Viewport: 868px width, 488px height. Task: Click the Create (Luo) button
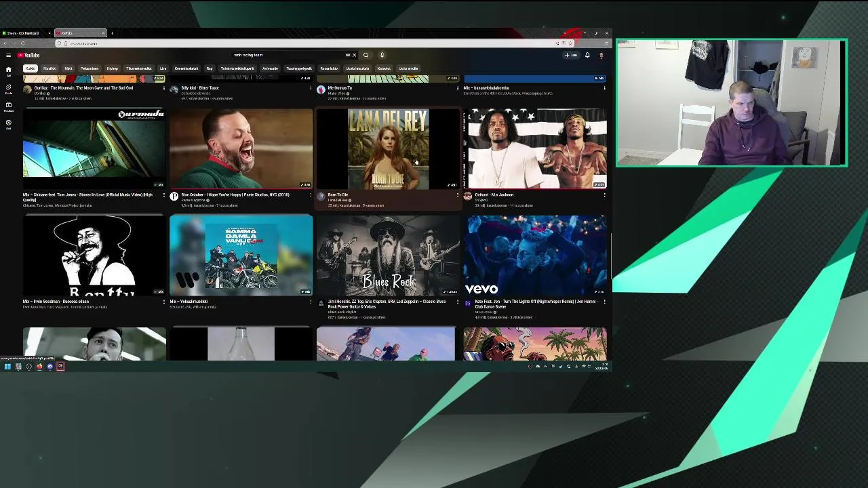point(571,56)
